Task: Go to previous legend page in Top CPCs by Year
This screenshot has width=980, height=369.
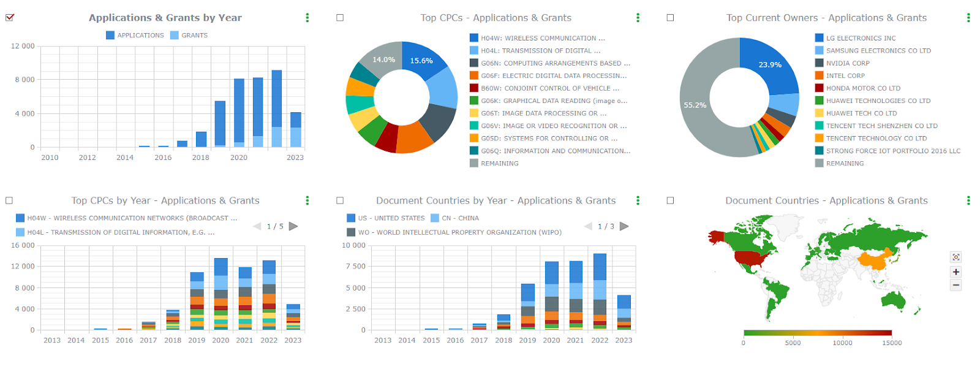Action: 257,226
